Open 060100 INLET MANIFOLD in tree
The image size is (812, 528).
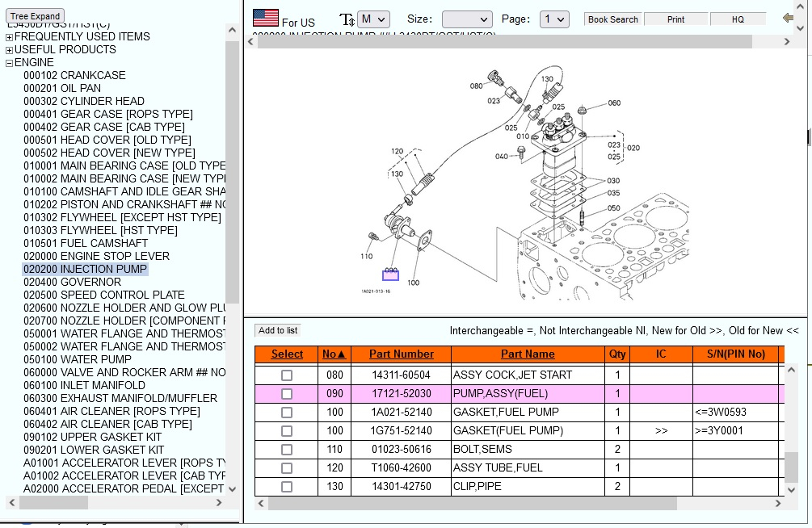pyautogui.click(x=84, y=386)
